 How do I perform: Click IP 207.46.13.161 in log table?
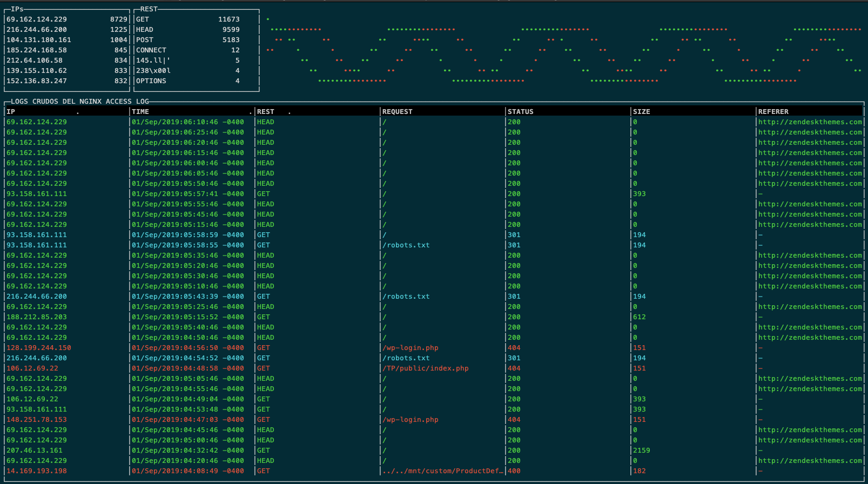pos(35,450)
